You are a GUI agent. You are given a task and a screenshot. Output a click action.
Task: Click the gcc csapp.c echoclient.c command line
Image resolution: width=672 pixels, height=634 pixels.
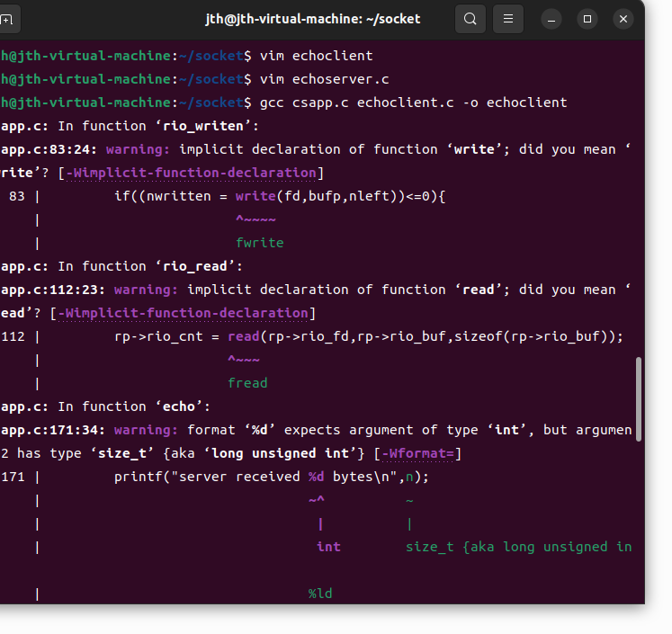[x=413, y=103]
